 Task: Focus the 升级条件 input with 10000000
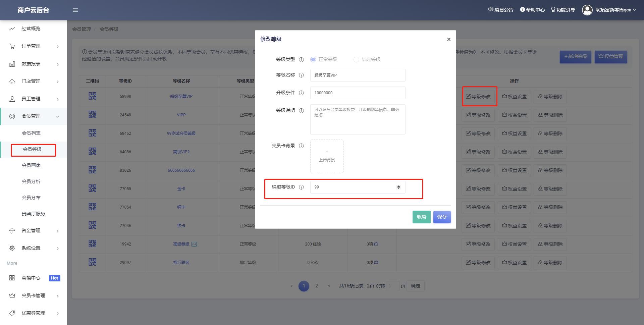tap(358, 93)
